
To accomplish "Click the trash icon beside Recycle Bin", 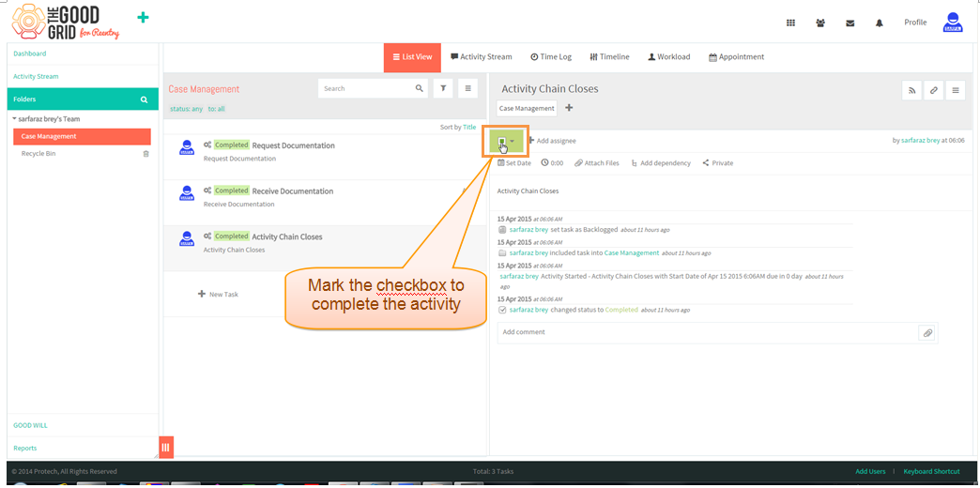I will pyautogui.click(x=146, y=154).
